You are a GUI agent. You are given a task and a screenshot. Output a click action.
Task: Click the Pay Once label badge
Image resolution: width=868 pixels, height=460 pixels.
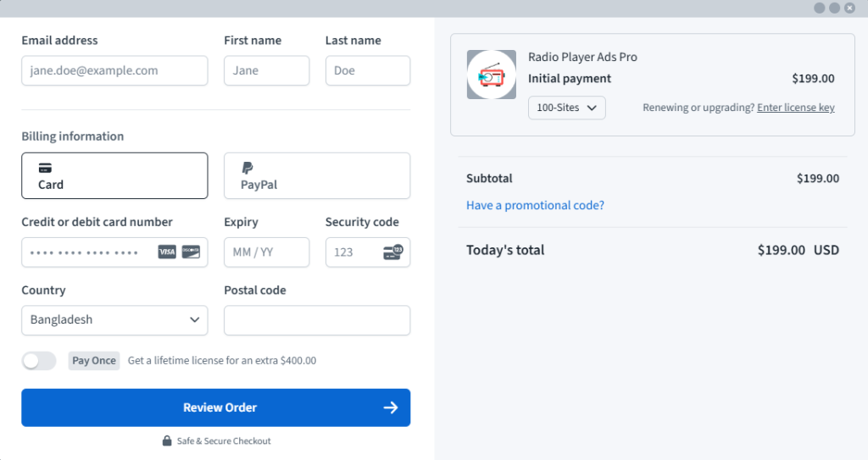(x=94, y=360)
